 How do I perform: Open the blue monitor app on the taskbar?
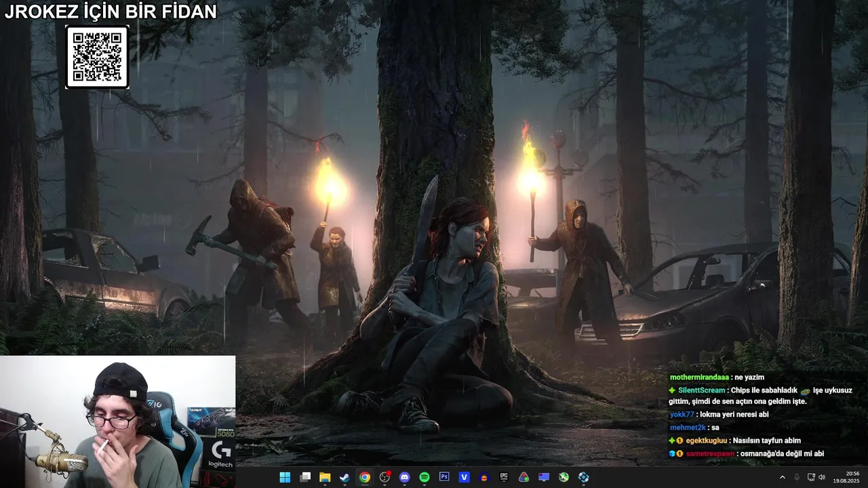(x=544, y=477)
